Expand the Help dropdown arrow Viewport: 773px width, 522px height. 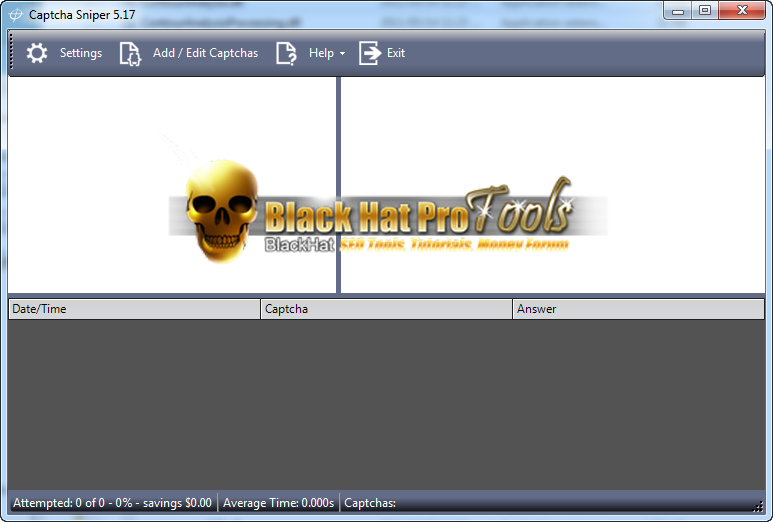(343, 53)
